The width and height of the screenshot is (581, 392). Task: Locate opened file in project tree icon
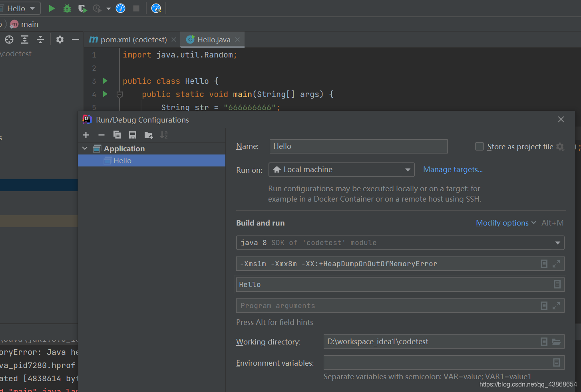pyautogui.click(x=9, y=40)
